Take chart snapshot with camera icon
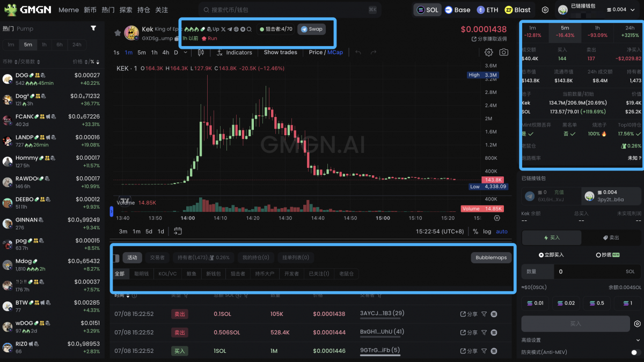644x362 pixels. 504,52
